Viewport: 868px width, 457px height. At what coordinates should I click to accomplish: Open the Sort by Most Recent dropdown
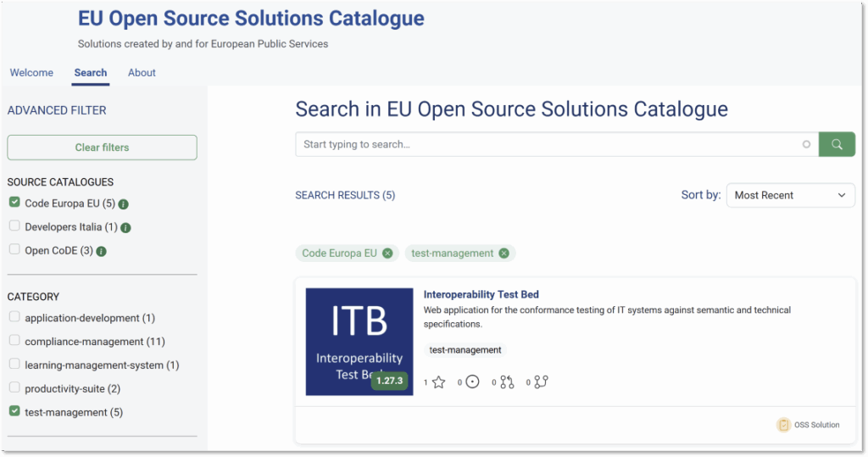coord(790,195)
